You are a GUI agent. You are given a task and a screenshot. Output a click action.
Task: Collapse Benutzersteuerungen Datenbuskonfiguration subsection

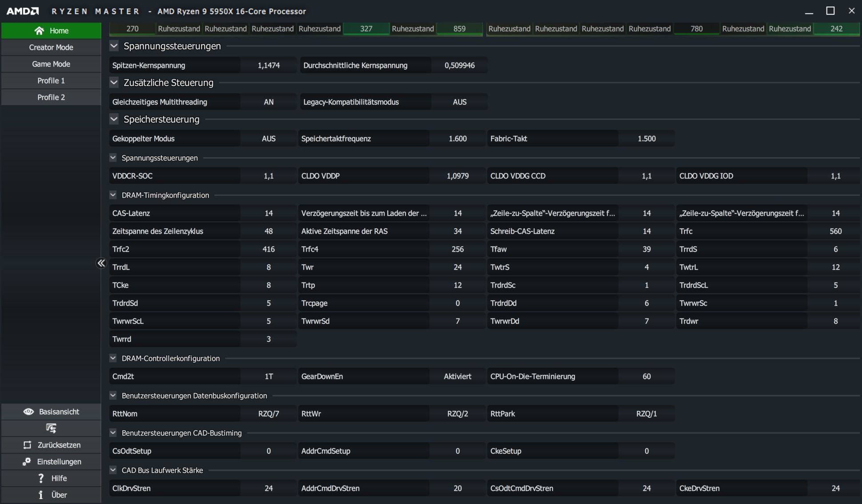[113, 395]
